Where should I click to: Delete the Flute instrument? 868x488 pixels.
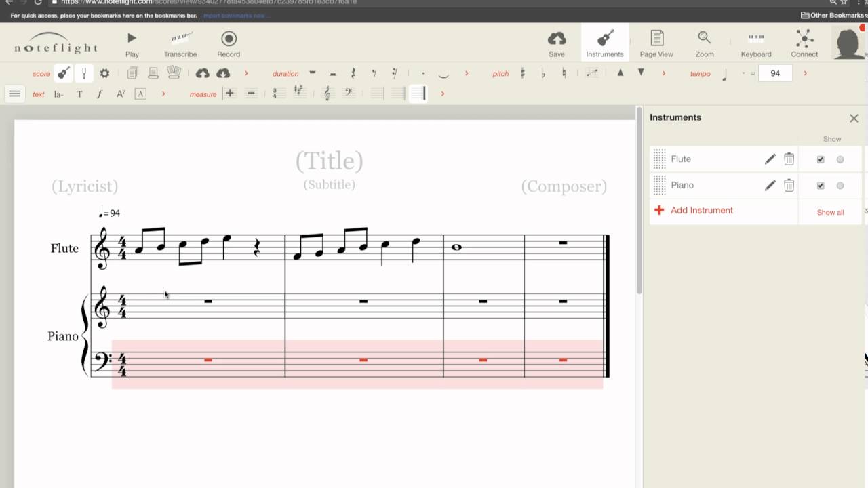[x=789, y=159]
